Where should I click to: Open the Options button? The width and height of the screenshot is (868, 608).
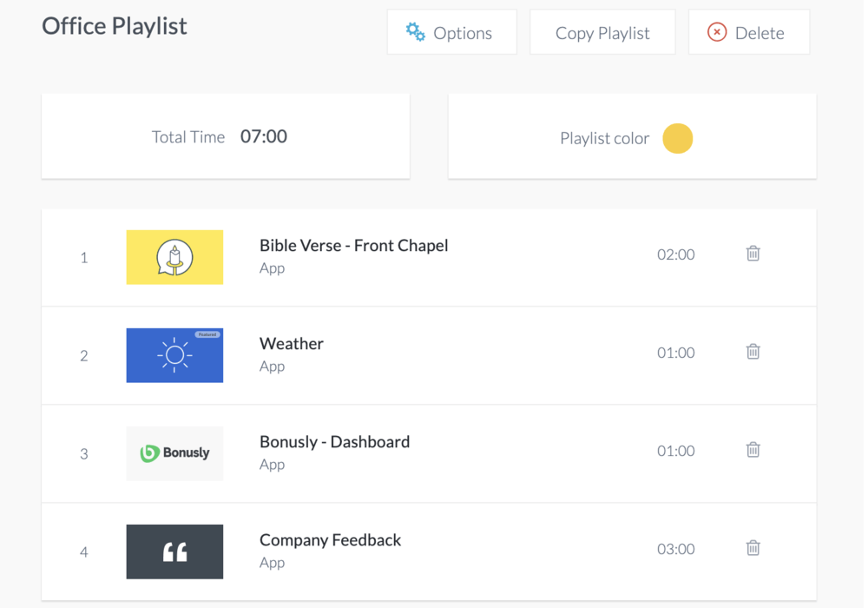point(451,32)
